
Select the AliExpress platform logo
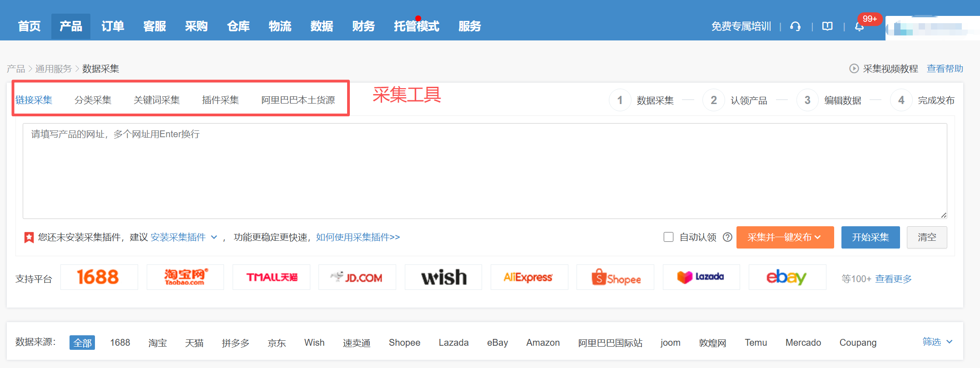pyautogui.click(x=529, y=277)
